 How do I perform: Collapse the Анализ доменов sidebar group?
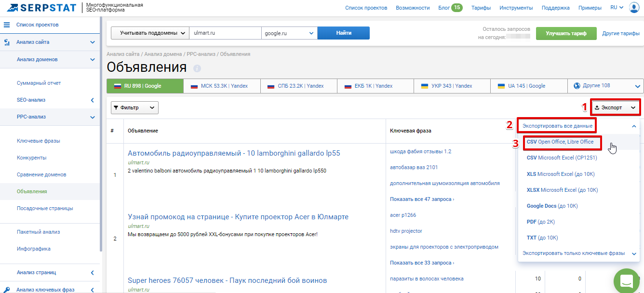click(93, 60)
